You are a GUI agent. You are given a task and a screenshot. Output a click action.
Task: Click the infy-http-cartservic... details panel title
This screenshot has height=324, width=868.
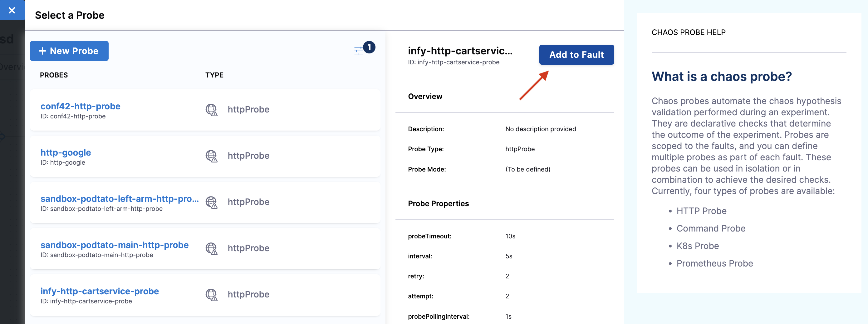tap(460, 51)
